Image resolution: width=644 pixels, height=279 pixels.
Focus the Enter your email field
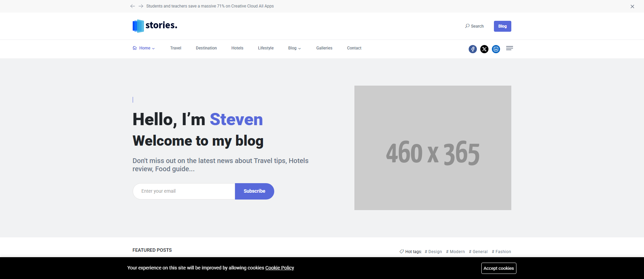(184, 191)
